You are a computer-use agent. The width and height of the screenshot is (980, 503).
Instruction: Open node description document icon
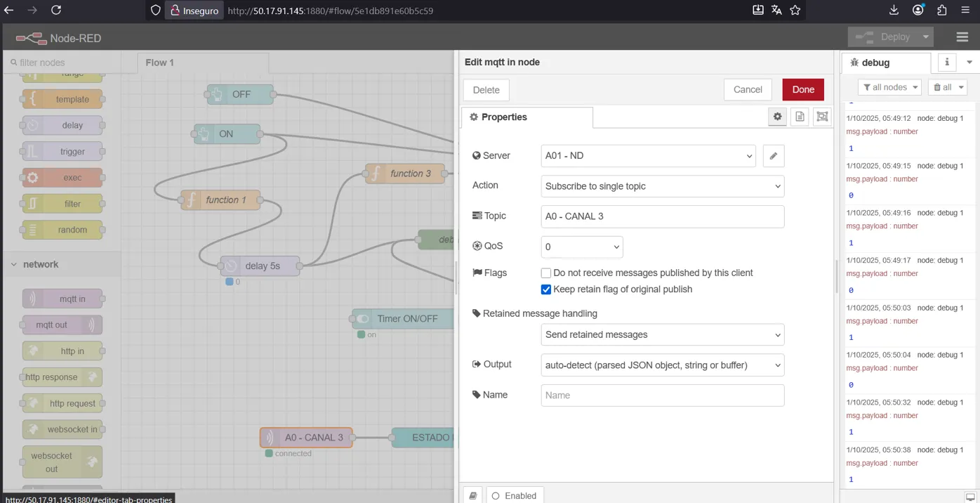[x=800, y=117]
